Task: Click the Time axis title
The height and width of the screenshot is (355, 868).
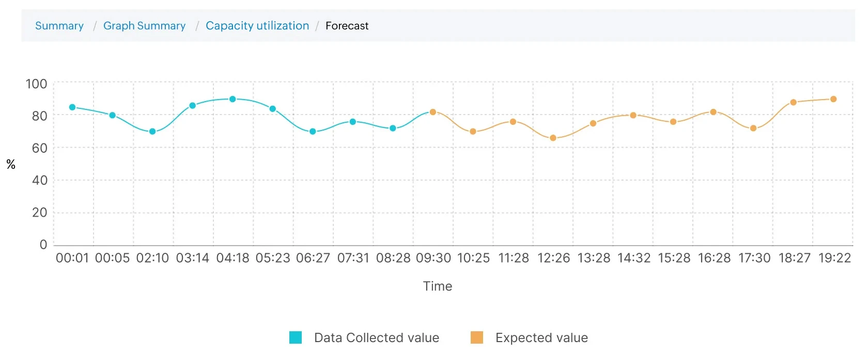Action: pos(437,286)
